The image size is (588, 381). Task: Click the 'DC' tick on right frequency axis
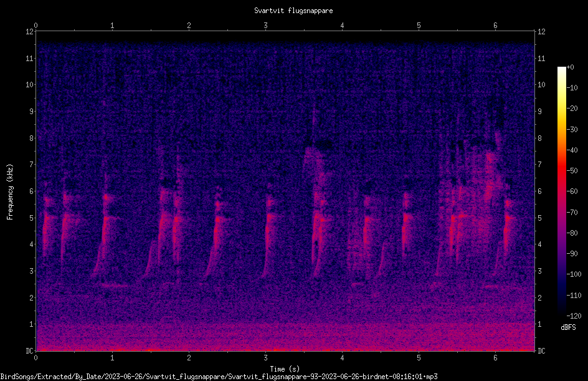[x=541, y=351]
